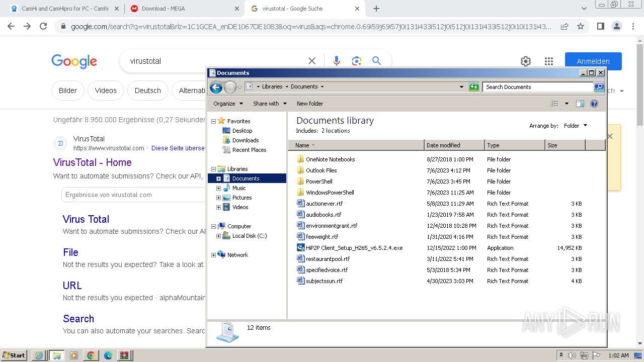Select Music library in navigation pane
This screenshot has height=362, width=644.
239,188
